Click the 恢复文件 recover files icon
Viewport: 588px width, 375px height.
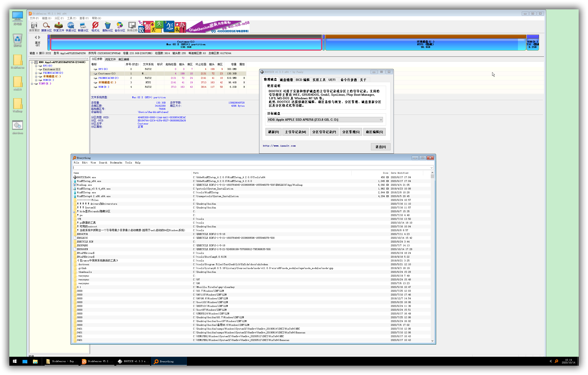point(59,27)
